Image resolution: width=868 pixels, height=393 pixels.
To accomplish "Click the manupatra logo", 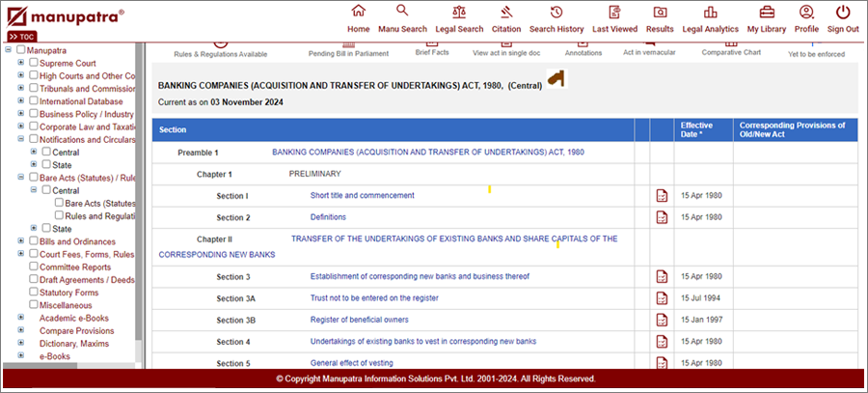I will pos(66,16).
